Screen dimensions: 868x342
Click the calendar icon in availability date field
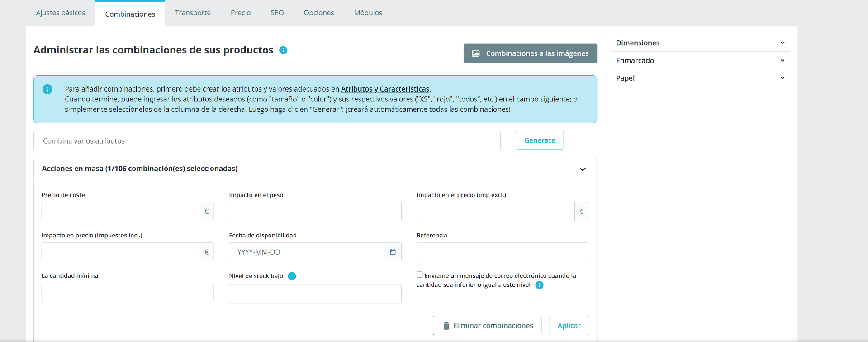point(393,252)
